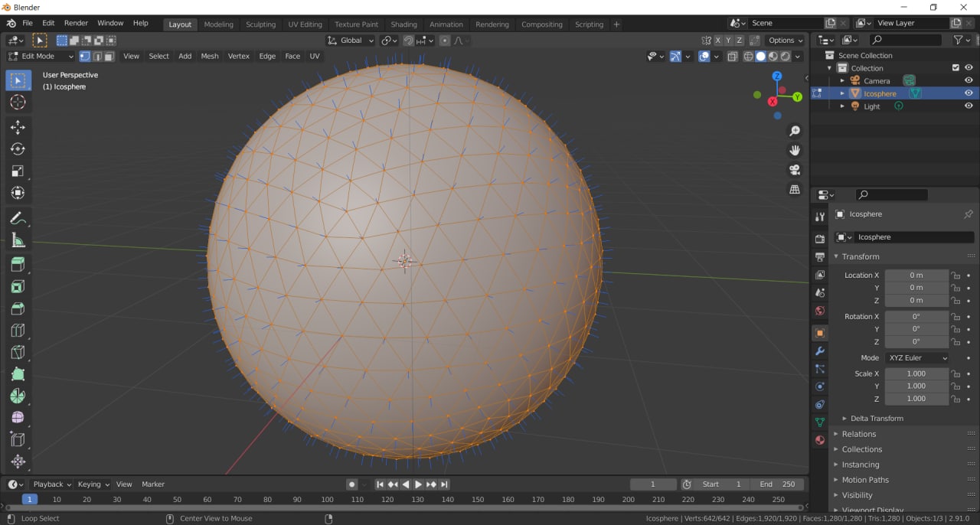The height and width of the screenshot is (525, 980).
Task: Select the Rotate tool
Action: 18,149
